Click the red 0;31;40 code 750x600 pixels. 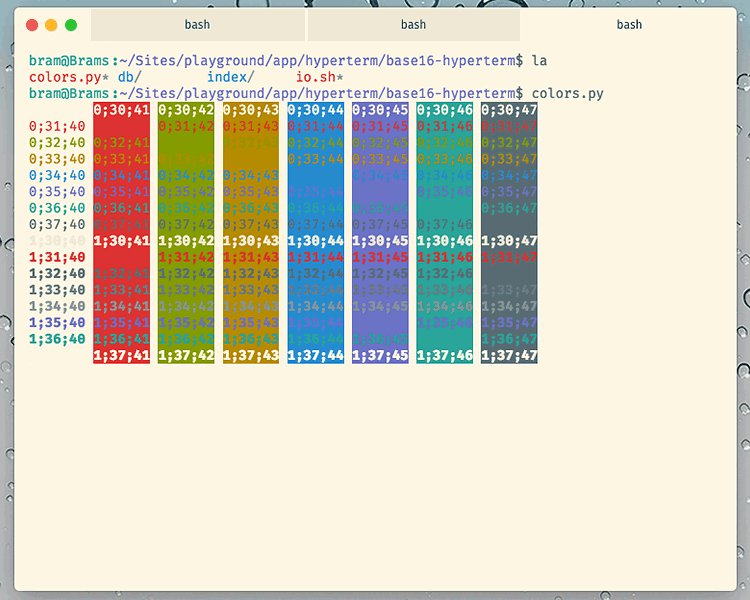tap(57, 126)
